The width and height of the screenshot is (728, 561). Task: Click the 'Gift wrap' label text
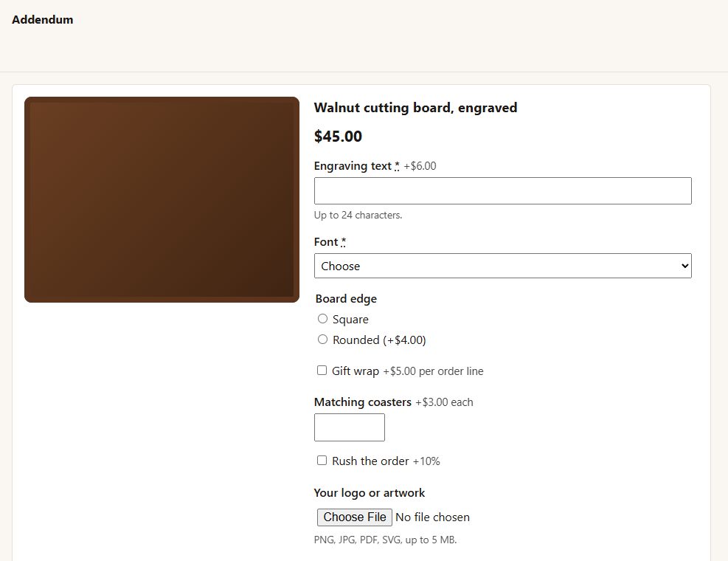[356, 371]
